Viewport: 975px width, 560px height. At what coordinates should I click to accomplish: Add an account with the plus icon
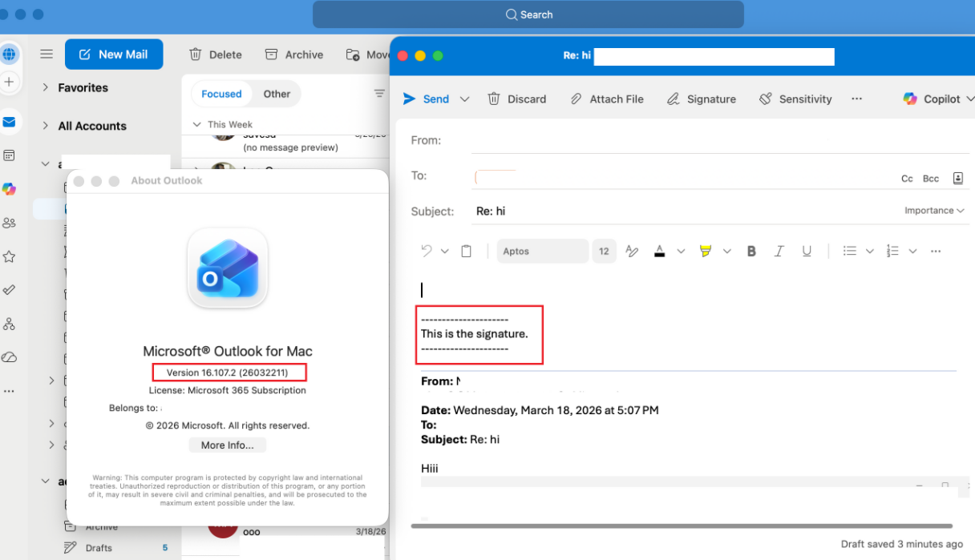coord(10,82)
